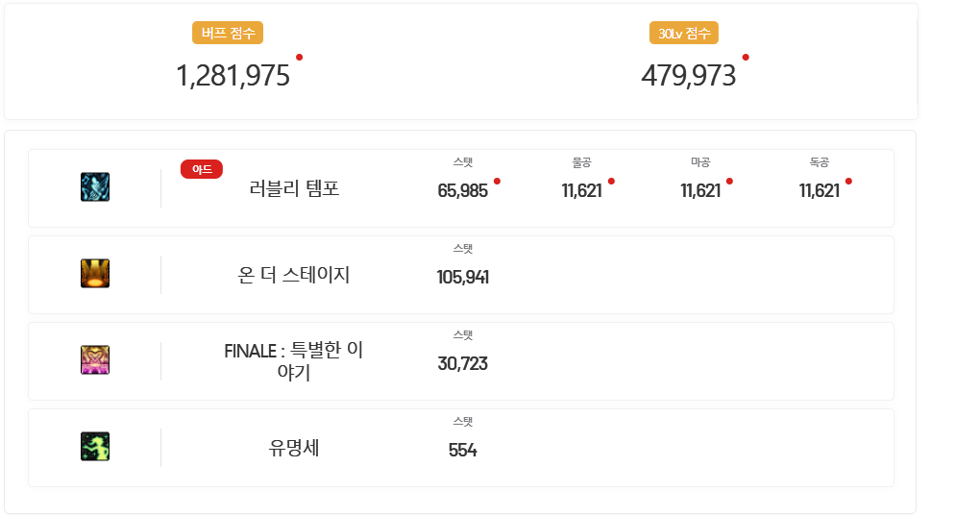Click the FINALE 특별한 이야기 skill icon
Image resolution: width=980 pixels, height=516 pixels.
[95, 359]
